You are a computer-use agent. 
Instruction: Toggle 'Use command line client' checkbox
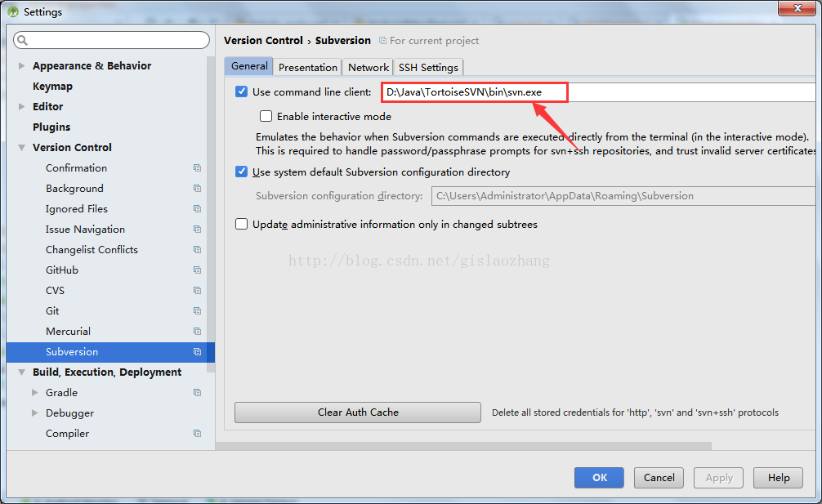[x=241, y=91]
